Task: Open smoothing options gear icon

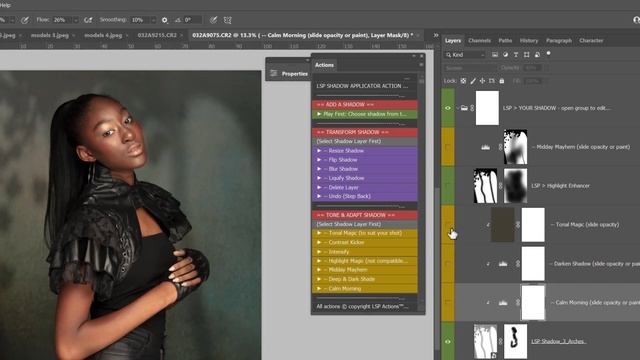Action: (x=164, y=20)
